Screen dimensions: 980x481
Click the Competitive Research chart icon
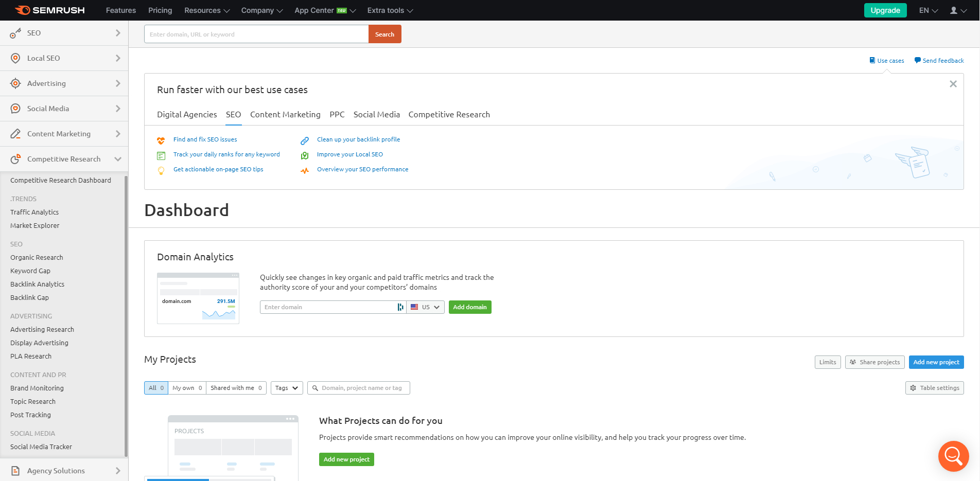tap(15, 159)
